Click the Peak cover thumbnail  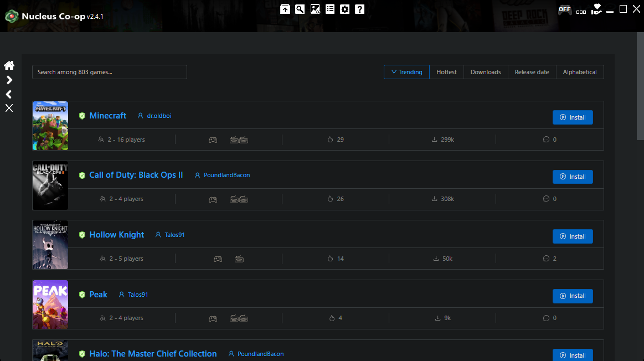tap(50, 305)
